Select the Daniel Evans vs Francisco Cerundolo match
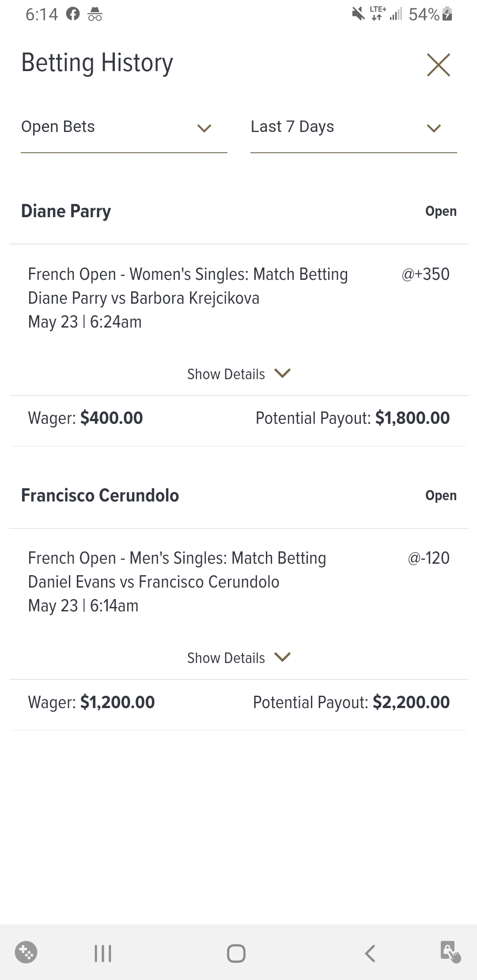Viewport: 477px width, 980px height. pyautogui.click(x=154, y=582)
